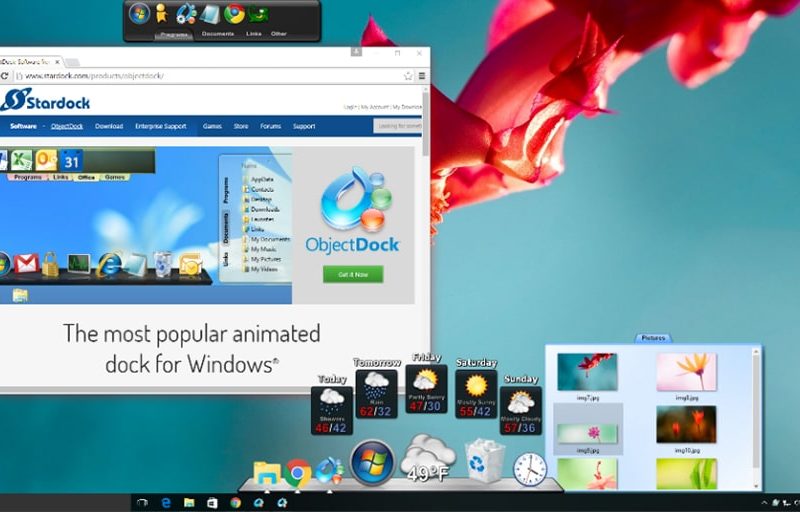Image resolution: width=800 pixels, height=512 pixels.
Task: Open the Windows Store from the taskbar
Action: point(212,503)
